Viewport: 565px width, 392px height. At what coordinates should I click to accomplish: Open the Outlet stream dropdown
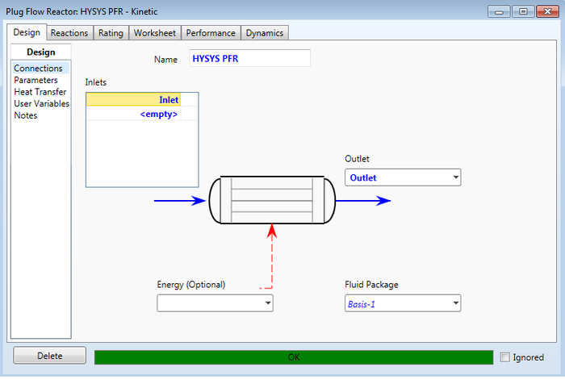pos(455,177)
